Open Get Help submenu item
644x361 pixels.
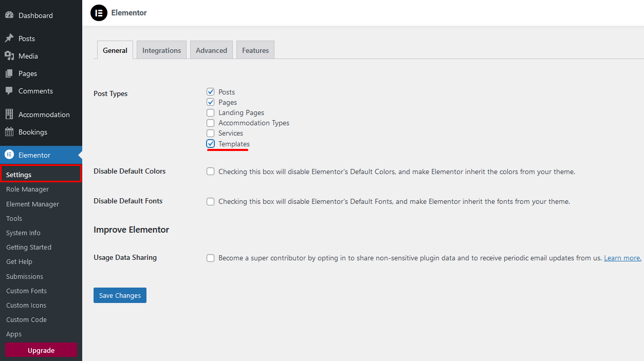pos(41,261)
